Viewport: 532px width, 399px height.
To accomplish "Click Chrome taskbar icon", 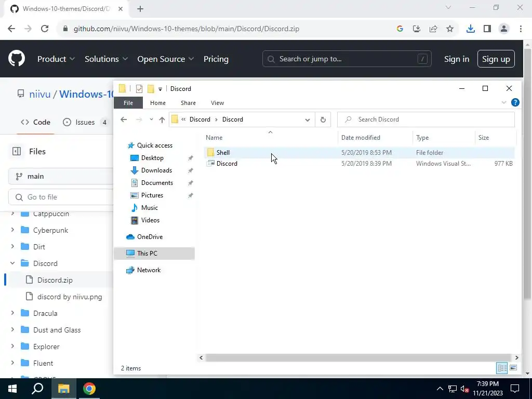I will pyautogui.click(x=89, y=389).
